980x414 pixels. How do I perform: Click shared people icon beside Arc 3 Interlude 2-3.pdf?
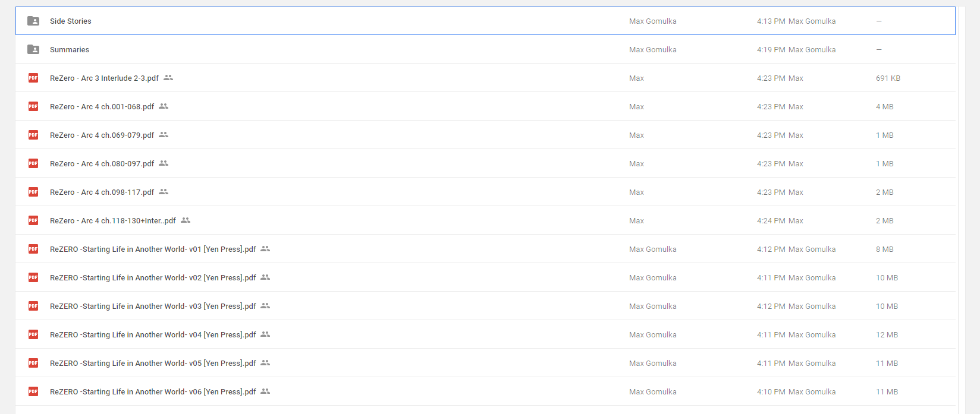[x=168, y=78]
